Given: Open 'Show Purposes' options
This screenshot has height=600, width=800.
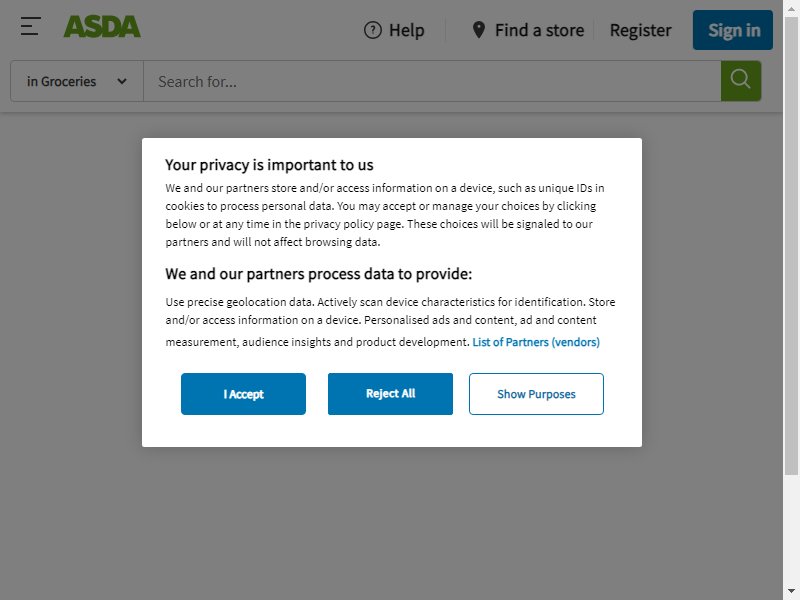Looking at the screenshot, I should (x=536, y=394).
